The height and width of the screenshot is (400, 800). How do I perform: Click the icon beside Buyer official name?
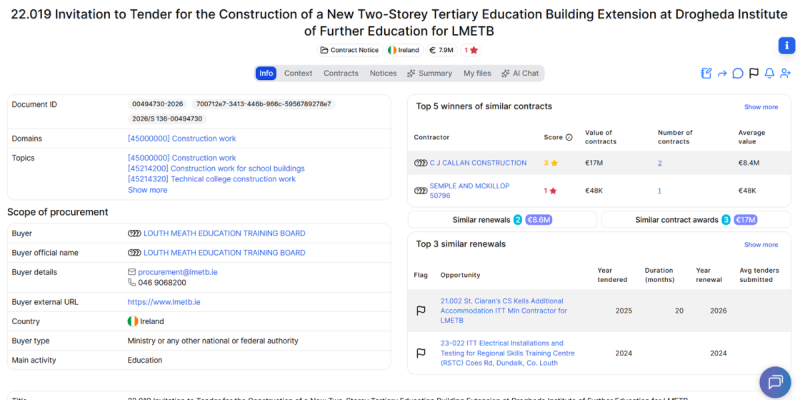pos(134,253)
